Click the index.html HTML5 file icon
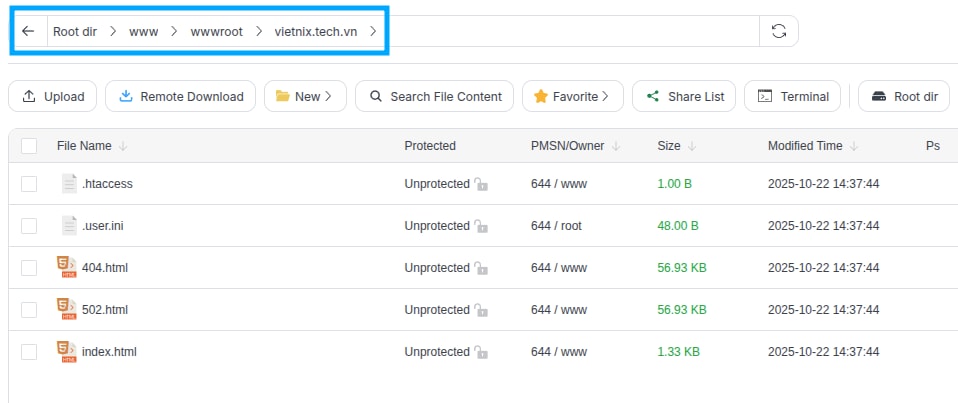The height and width of the screenshot is (403, 958). click(66, 351)
